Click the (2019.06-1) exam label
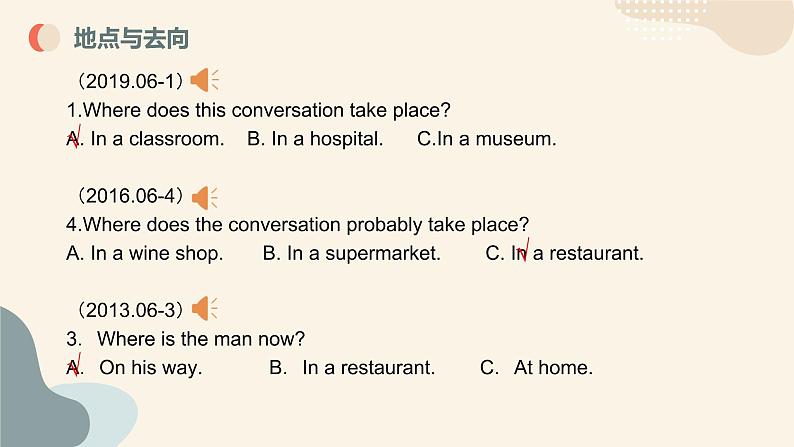Viewport: 794px width, 447px height. pyautogui.click(x=130, y=81)
